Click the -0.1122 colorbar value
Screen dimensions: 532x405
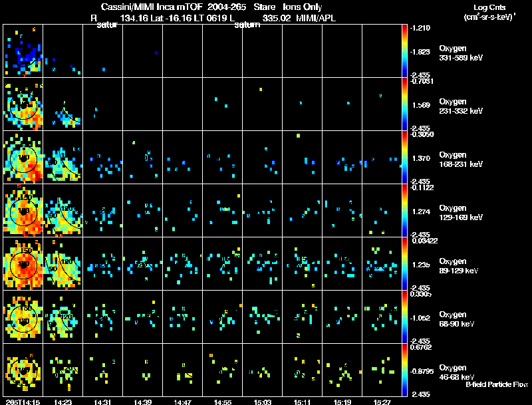coord(422,188)
